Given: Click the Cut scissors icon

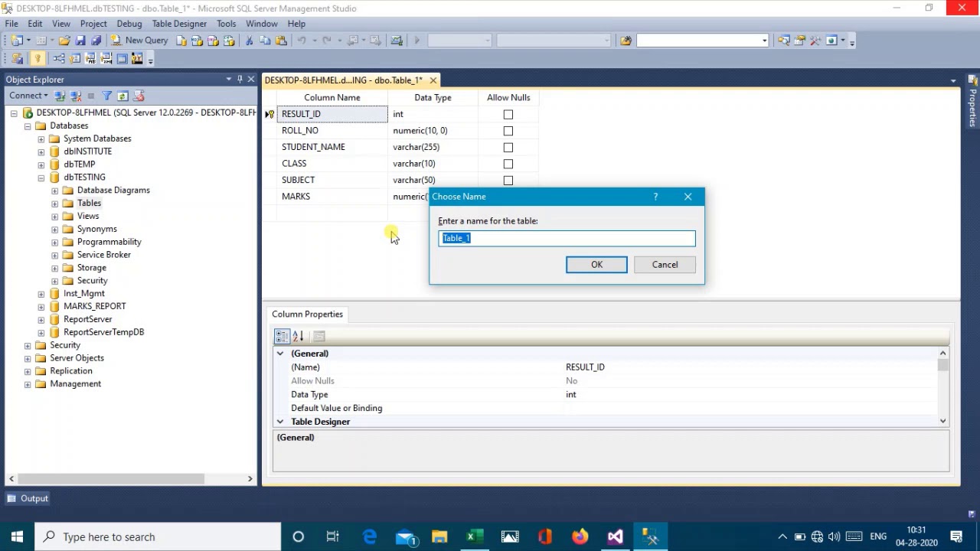Looking at the screenshot, I should pos(249,41).
